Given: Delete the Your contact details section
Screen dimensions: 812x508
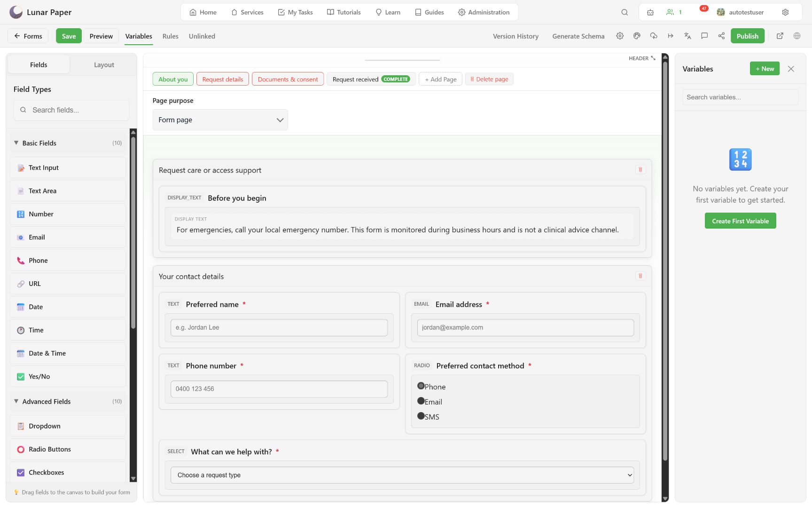Looking at the screenshot, I should 640,276.
